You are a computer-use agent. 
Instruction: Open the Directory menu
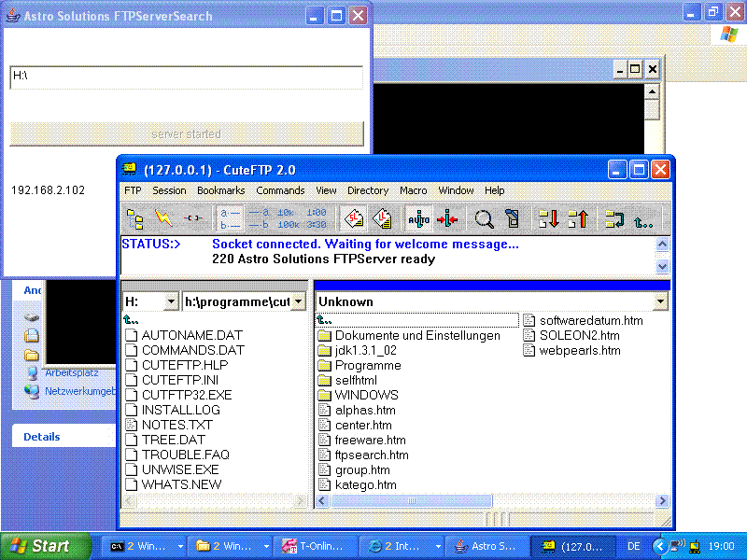point(368,190)
